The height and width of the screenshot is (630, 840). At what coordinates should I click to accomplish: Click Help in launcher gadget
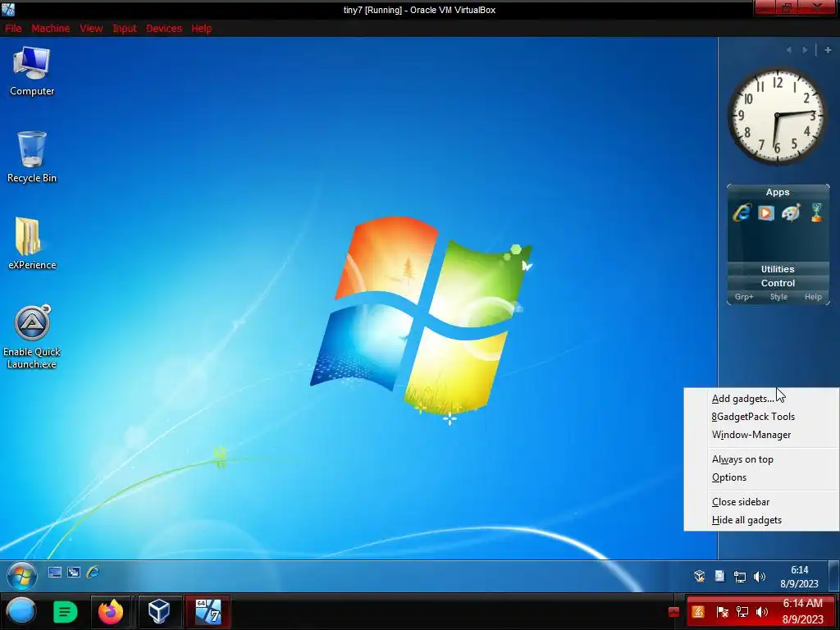pos(813,297)
